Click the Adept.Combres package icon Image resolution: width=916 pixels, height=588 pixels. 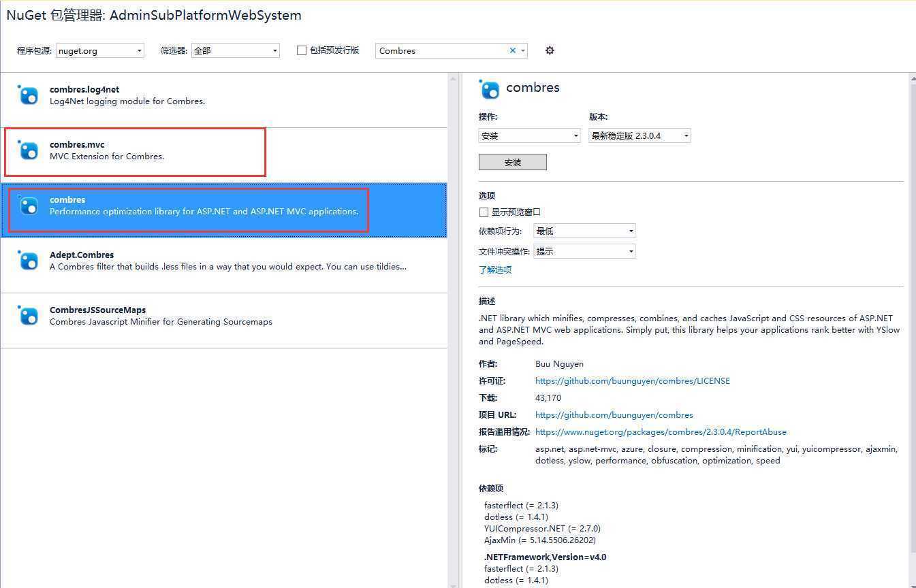click(x=28, y=260)
